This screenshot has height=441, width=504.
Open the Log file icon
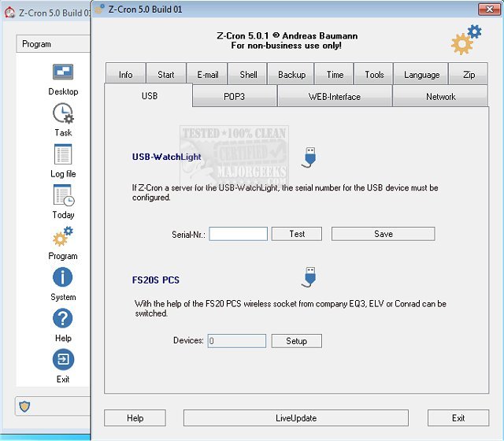[63, 154]
